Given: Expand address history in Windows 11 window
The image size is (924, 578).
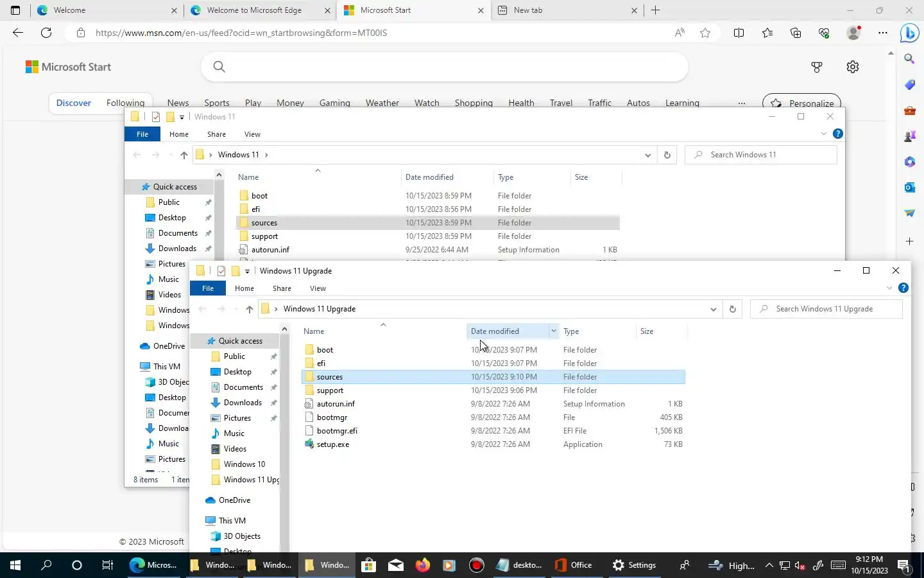Looking at the screenshot, I should [x=647, y=155].
